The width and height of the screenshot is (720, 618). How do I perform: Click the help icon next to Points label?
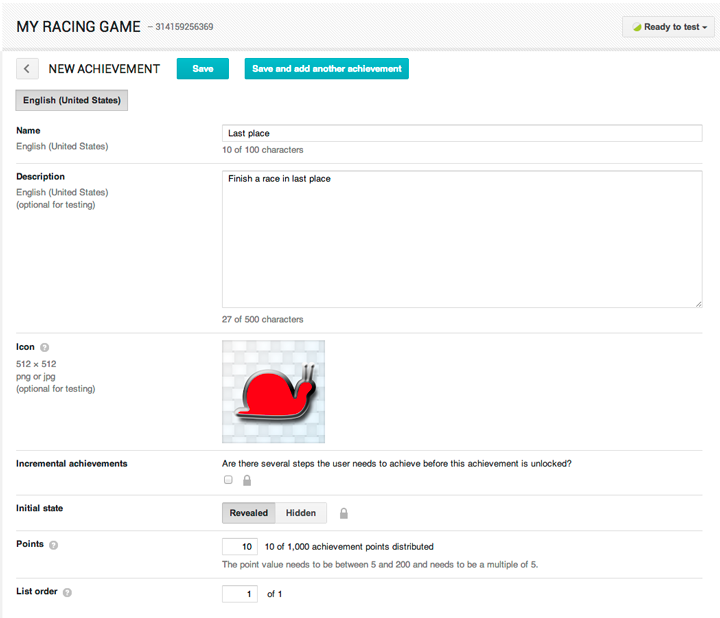pos(53,546)
